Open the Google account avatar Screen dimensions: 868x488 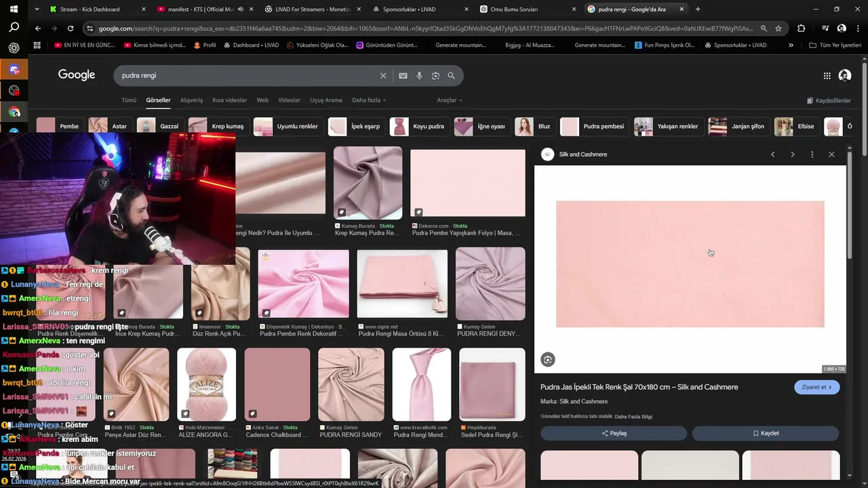pyautogui.click(x=845, y=76)
